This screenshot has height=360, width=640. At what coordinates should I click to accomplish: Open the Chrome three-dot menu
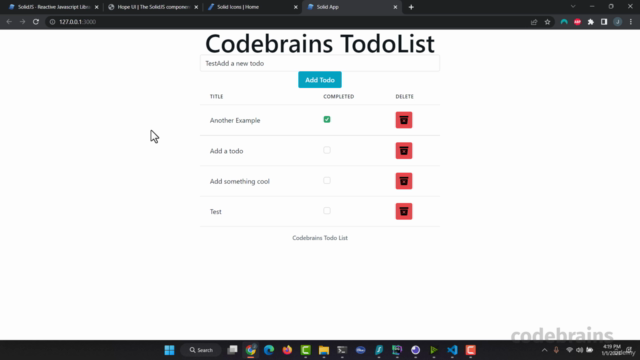pyautogui.click(x=631, y=22)
